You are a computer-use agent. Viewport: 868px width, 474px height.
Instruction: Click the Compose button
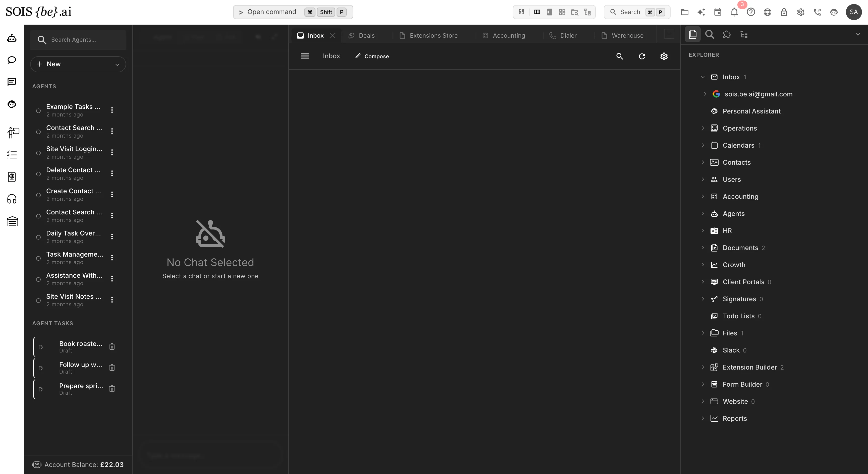click(x=372, y=56)
